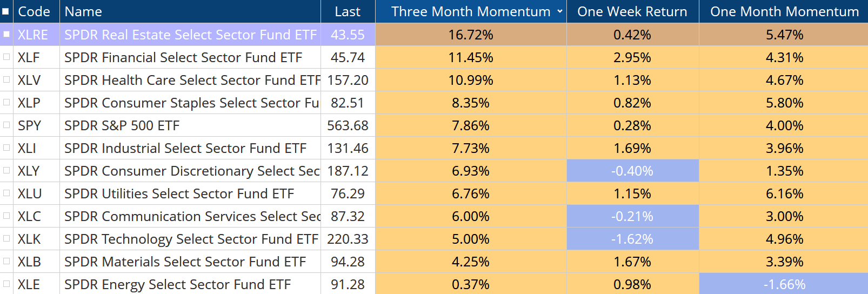Viewport: 868px width, 294px height.
Task: Select XLRE three month momentum 16.72% cell
Action: point(470,35)
